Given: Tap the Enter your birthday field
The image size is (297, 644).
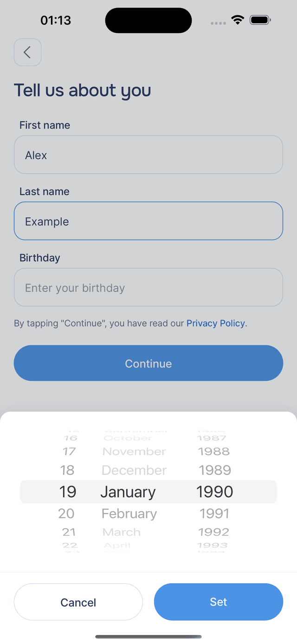Looking at the screenshot, I should [x=148, y=287].
